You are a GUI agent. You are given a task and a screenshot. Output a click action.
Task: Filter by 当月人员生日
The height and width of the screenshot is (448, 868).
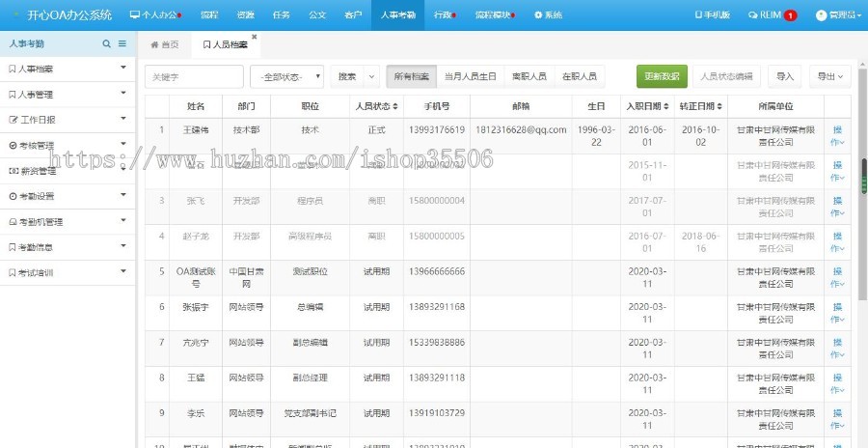point(471,76)
